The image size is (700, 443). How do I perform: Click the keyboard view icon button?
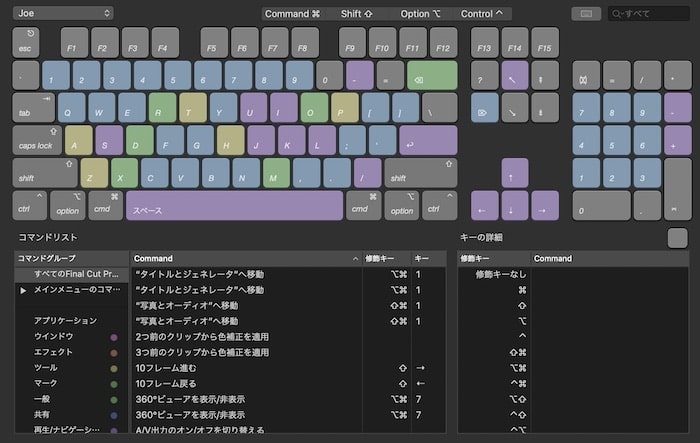pyautogui.click(x=586, y=14)
